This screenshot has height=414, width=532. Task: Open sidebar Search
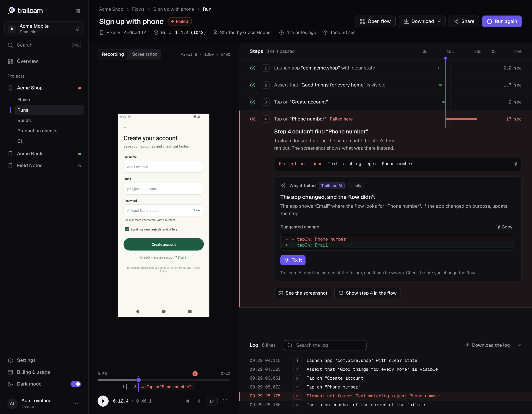(x=44, y=45)
